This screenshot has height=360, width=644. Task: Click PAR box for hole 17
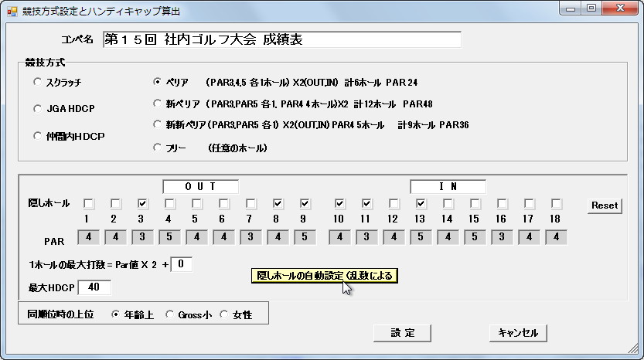[529, 237]
